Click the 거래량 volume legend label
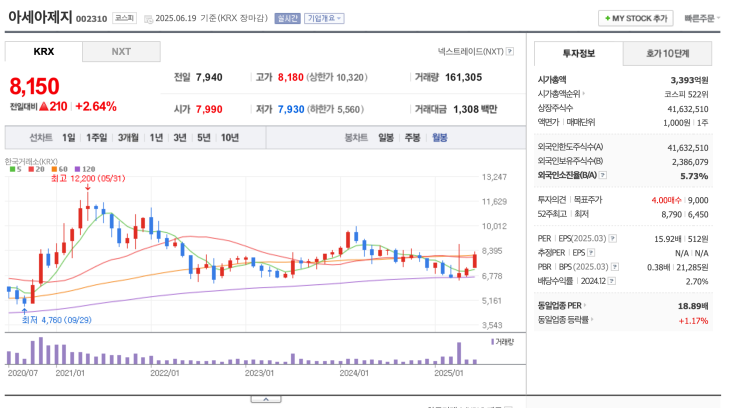743x408 pixels. click(x=503, y=342)
